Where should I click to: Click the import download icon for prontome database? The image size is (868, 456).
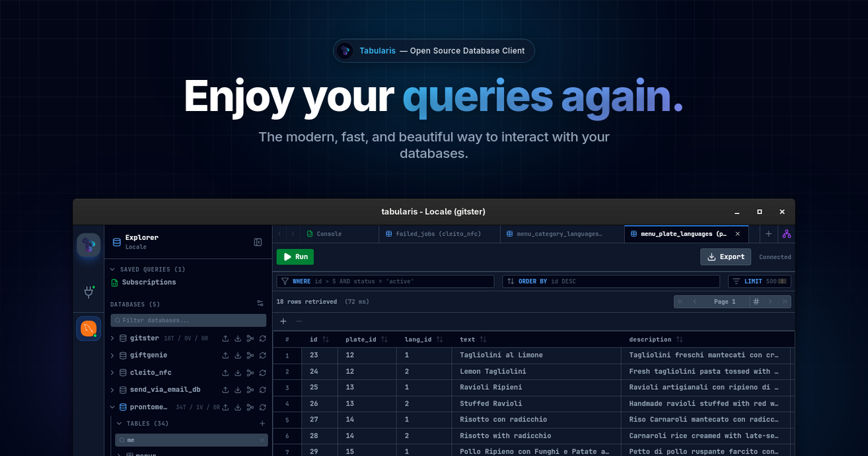point(238,407)
